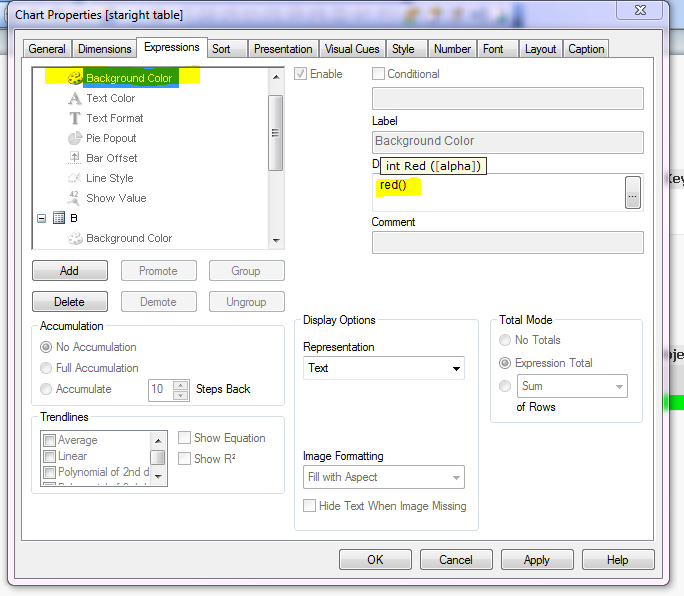Select Full Accumulation radio button
Image resolution: width=684 pixels, height=596 pixels.
[x=46, y=368]
